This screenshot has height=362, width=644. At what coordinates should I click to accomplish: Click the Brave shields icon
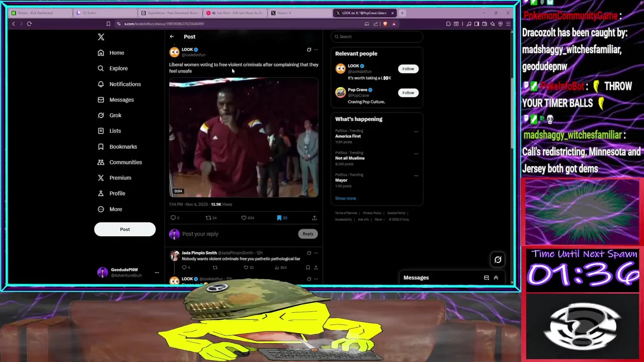(385, 24)
